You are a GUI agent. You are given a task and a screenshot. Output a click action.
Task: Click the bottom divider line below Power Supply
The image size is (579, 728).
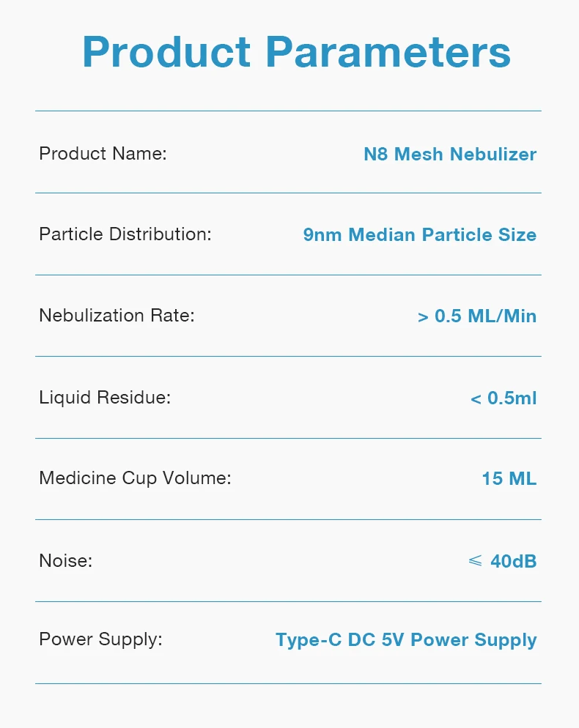coord(288,683)
